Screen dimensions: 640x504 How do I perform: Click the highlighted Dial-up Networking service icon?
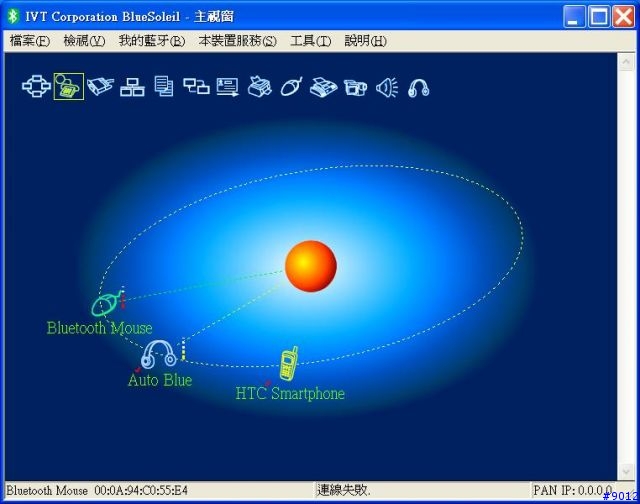pyautogui.click(x=69, y=86)
